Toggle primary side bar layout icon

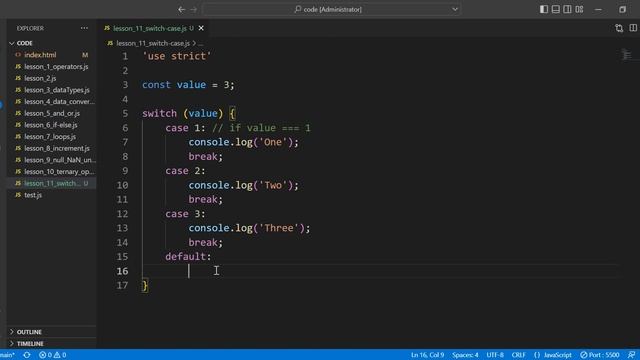coord(544,9)
